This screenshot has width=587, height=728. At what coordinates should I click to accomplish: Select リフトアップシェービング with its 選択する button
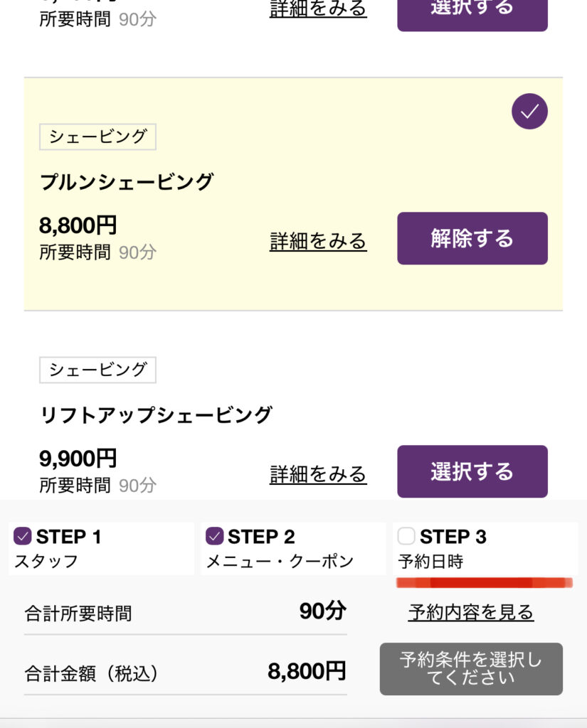[x=472, y=471]
